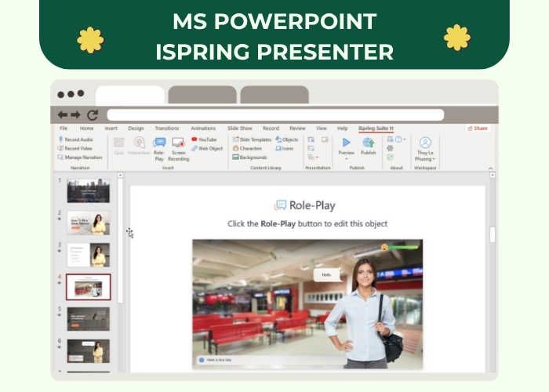This screenshot has height=392, width=549.
Task: Select the iSpring Suite 11 tab
Action: (376, 129)
